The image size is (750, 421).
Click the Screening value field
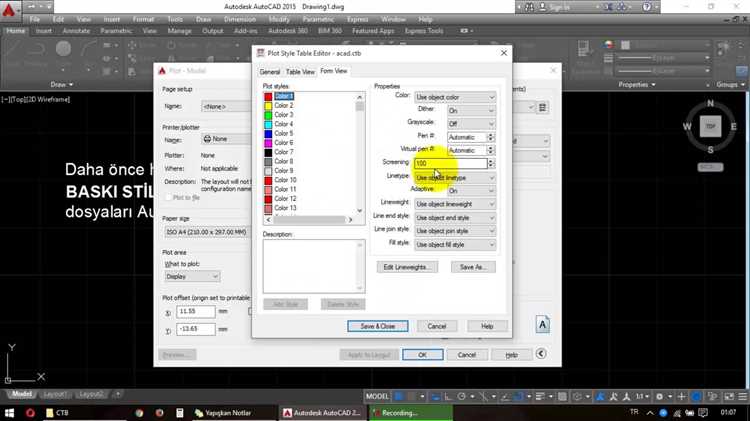(451, 163)
